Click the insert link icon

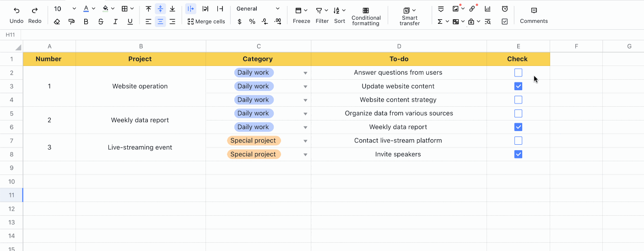[472, 9]
